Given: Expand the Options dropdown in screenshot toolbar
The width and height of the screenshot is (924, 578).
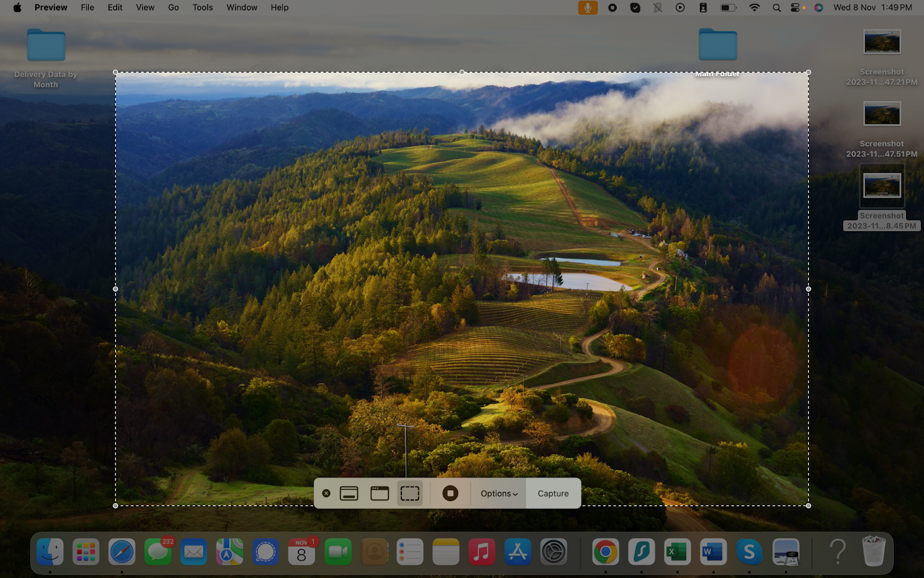Looking at the screenshot, I should coord(499,494).
